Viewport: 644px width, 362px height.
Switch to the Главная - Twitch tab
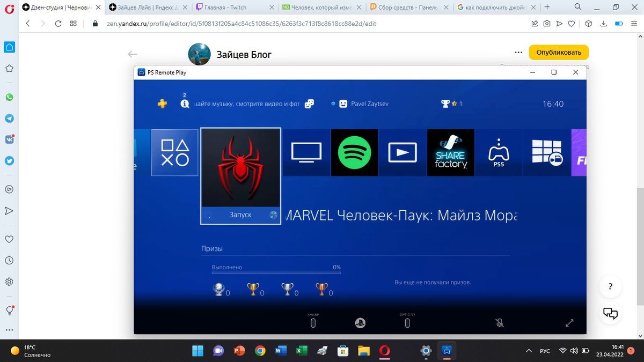point(235,8)
